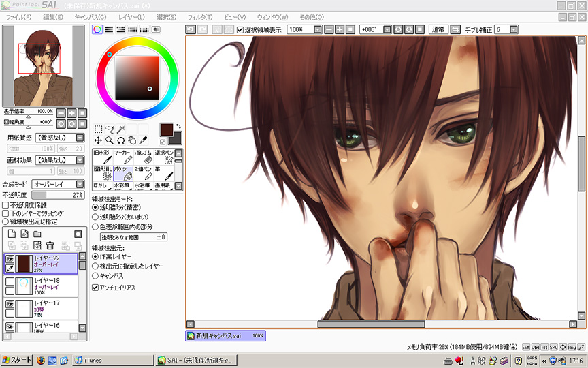The width and height of the screenshot is (588, 368).
Task: Choose the 選択消し selection eraser tool
Action: coord(102,174)
